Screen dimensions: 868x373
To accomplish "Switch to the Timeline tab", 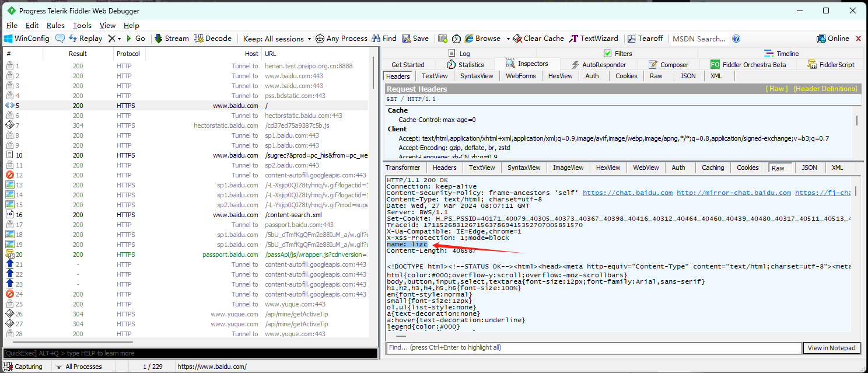I will 782,54.
